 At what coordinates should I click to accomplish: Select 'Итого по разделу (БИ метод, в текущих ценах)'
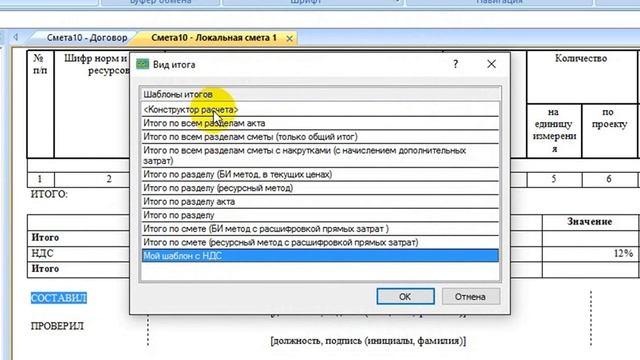[320, 174]
